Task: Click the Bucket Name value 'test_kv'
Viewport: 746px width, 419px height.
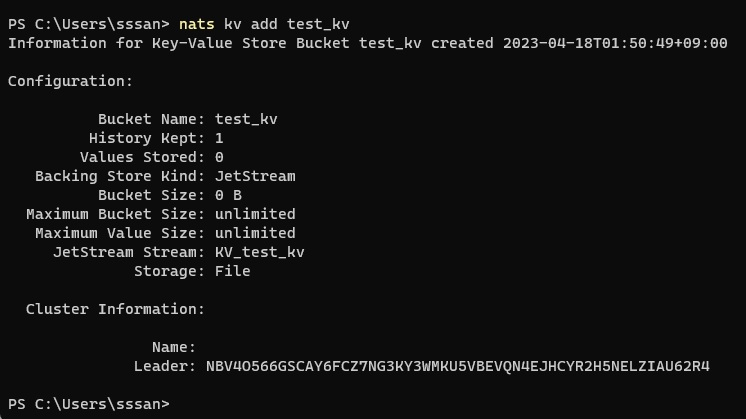Action: (x=246, y=119)
